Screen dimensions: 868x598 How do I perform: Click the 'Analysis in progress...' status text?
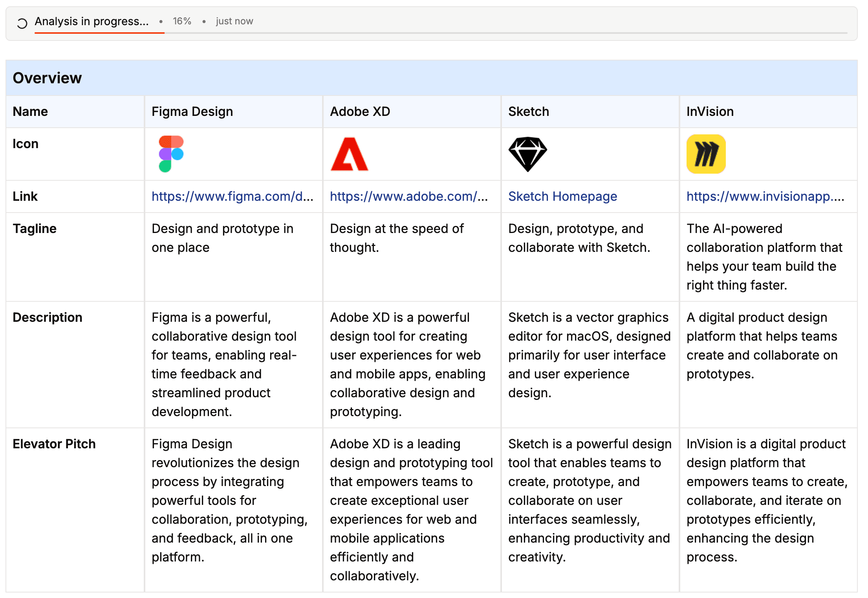click(92, 21)
